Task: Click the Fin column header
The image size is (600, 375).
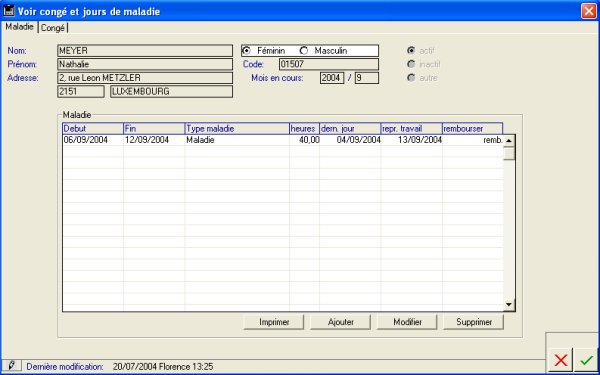Action: [154, 129]
